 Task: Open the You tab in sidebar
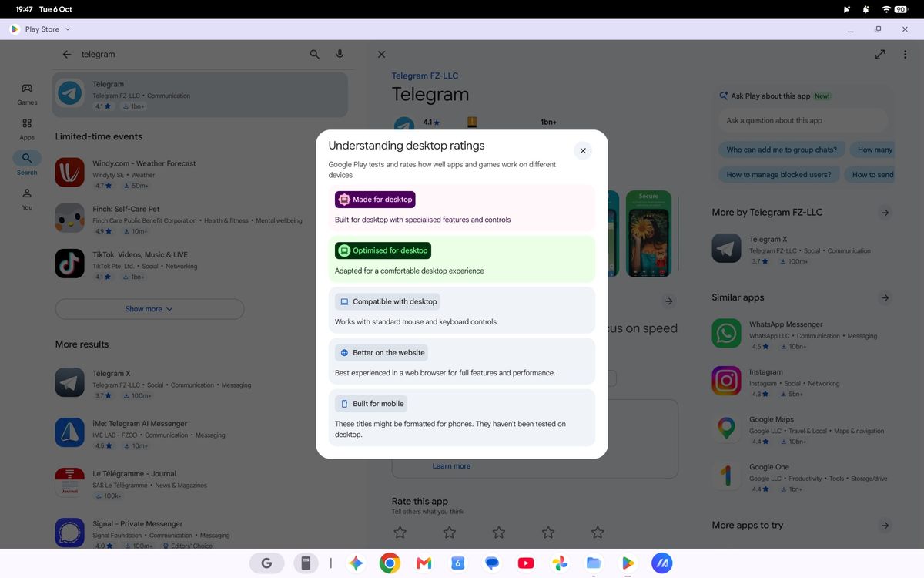tap(27, 199)
